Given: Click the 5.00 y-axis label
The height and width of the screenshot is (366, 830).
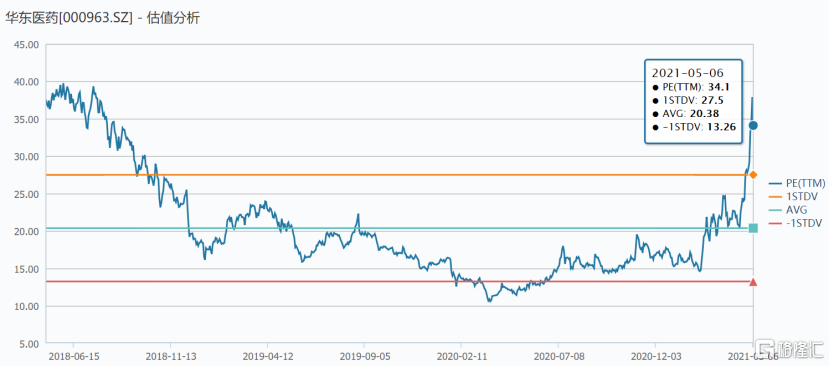Looking at the screenshot, I should point(28,344).
